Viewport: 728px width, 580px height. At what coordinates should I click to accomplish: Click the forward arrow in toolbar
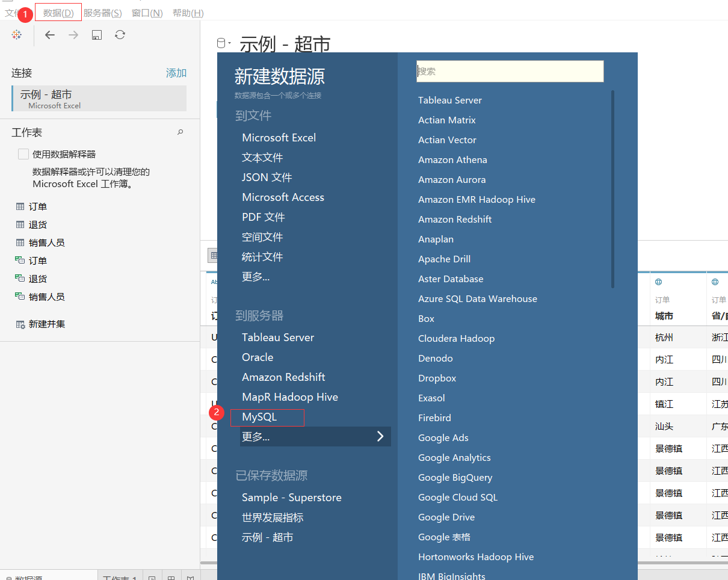tap(73, 35)
